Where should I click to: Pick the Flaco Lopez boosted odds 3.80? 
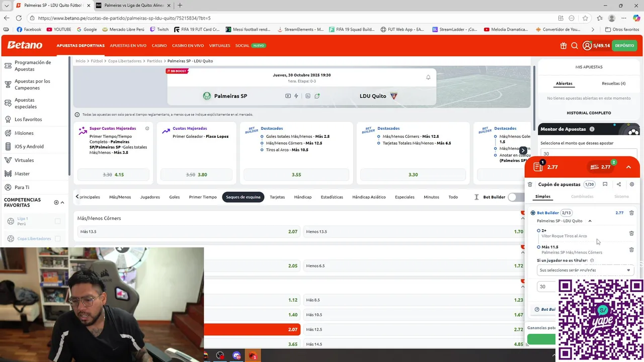click(x=196, y=174)
